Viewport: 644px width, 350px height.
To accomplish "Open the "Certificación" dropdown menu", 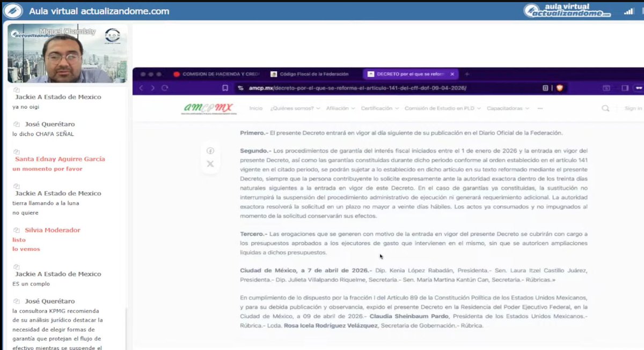I will click(x=377, y=108).
